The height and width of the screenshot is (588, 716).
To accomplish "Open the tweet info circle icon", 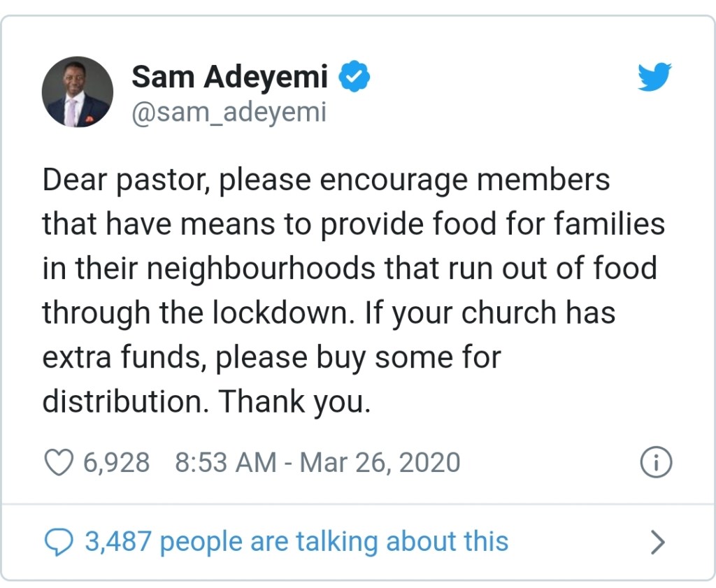I will tap(656, 463).
